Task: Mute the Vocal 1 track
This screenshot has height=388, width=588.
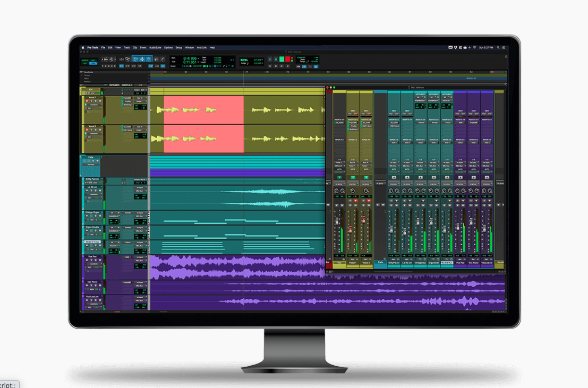Action: 100,101
